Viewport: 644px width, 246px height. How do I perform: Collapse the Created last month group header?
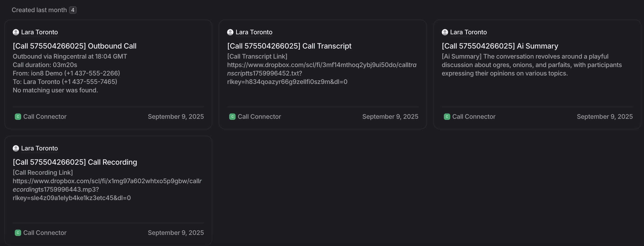pos(39,10)
